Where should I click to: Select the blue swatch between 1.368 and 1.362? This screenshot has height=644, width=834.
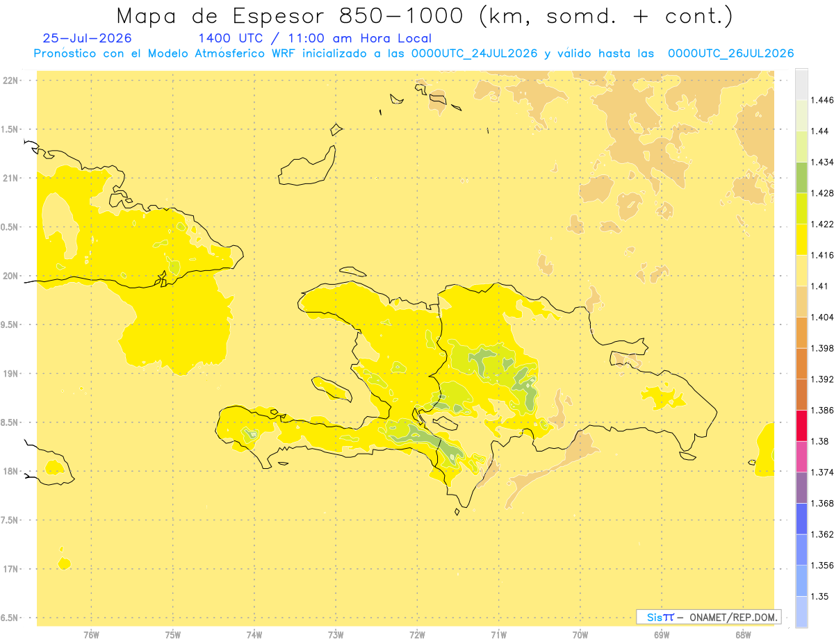click(x=801, y=518)
